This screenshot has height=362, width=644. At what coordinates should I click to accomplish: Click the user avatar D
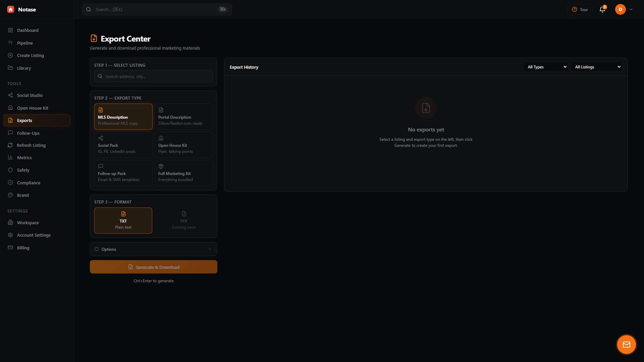pyautogui.click(x=620, y=9)
